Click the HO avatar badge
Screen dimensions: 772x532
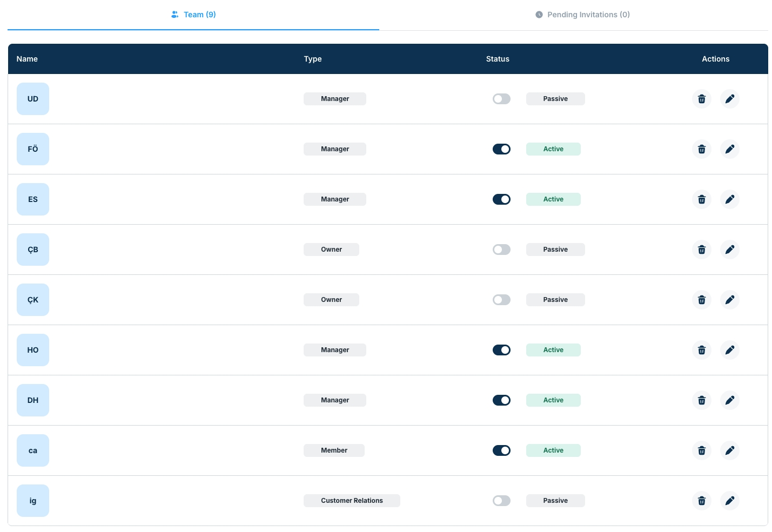point(33,350)
